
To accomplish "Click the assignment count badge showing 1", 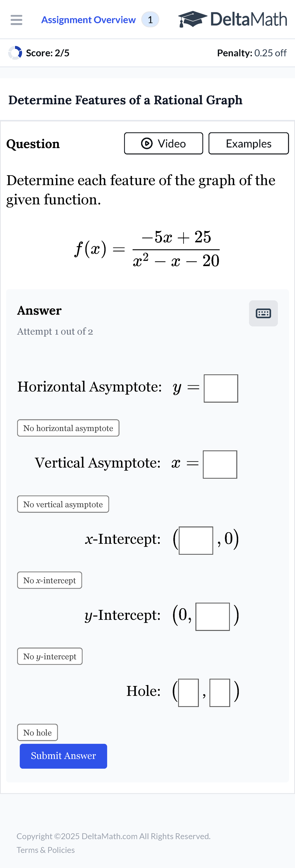I will pyautogui.click(x=149, y=20).
